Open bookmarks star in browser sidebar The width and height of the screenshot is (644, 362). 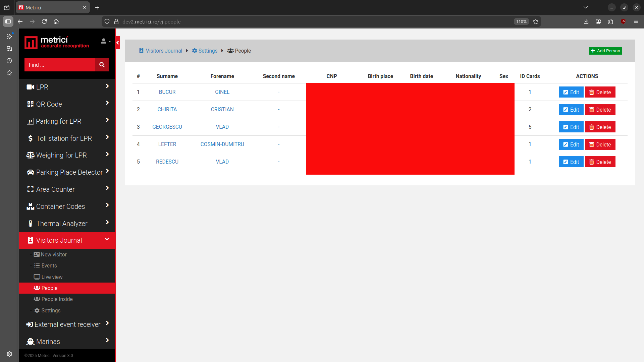[9, 73]
